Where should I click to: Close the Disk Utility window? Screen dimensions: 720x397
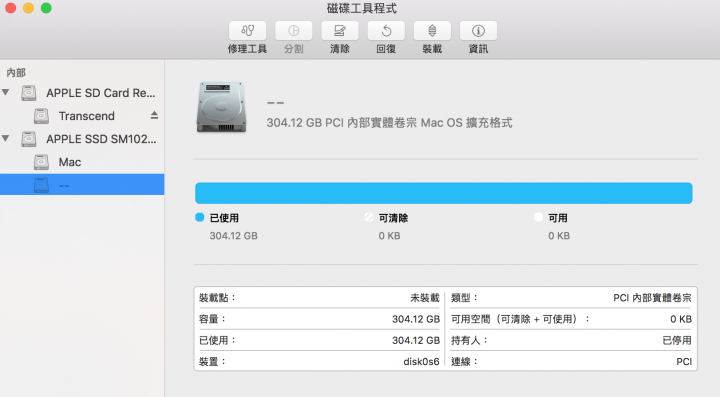[x=10, y=8]
